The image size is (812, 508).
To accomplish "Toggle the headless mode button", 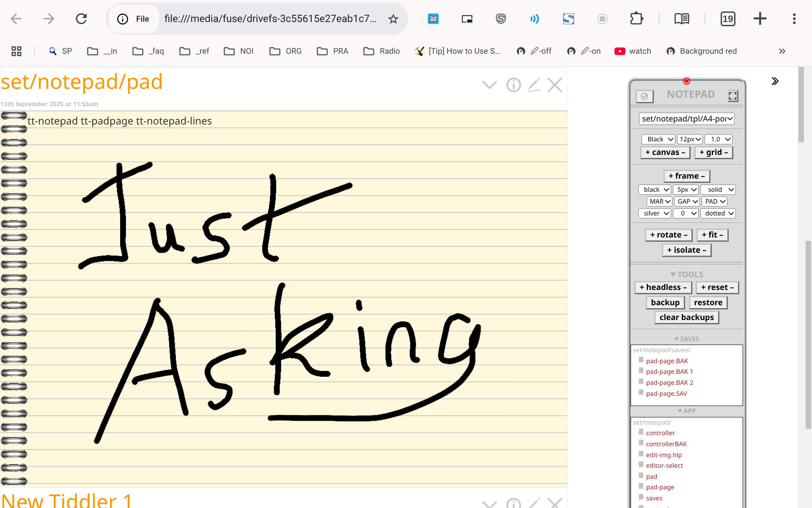I will tap(663, 287).
